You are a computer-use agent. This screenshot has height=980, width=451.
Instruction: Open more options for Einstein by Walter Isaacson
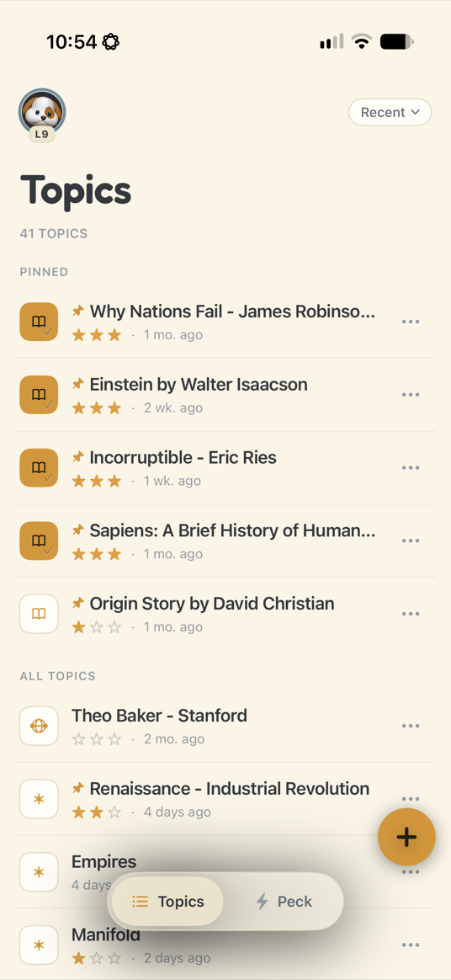point(411,395)
